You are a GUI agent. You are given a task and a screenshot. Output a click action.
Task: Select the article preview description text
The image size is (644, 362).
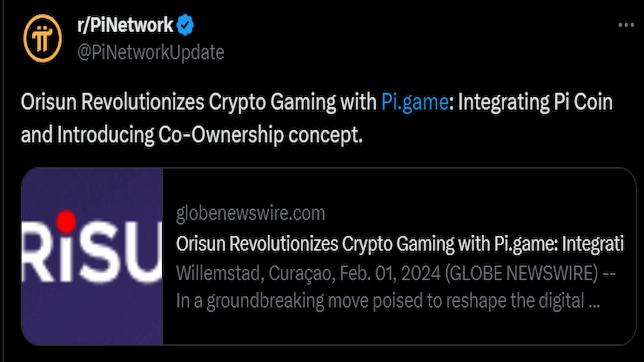pos(386,300)
